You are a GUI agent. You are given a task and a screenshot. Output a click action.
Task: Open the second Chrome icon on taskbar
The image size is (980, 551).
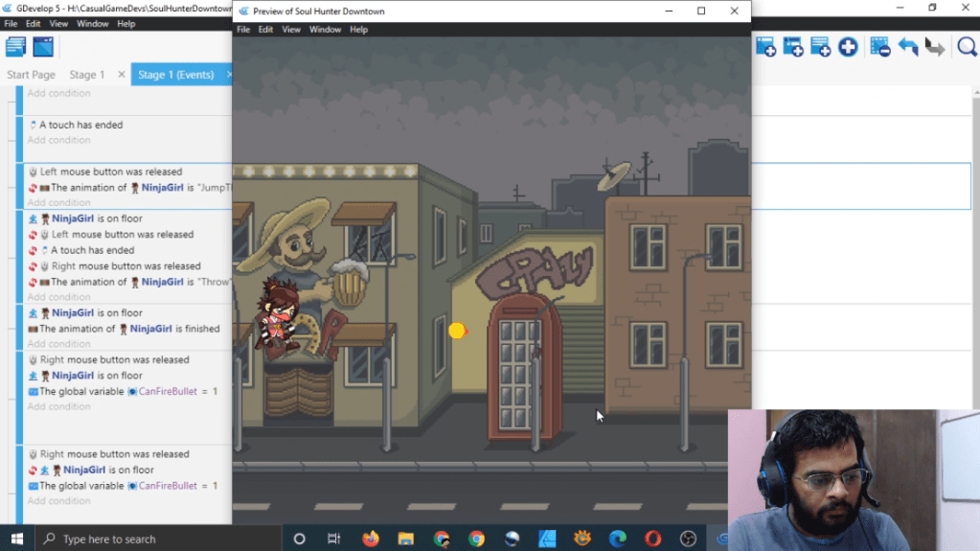tap(477, 539)
